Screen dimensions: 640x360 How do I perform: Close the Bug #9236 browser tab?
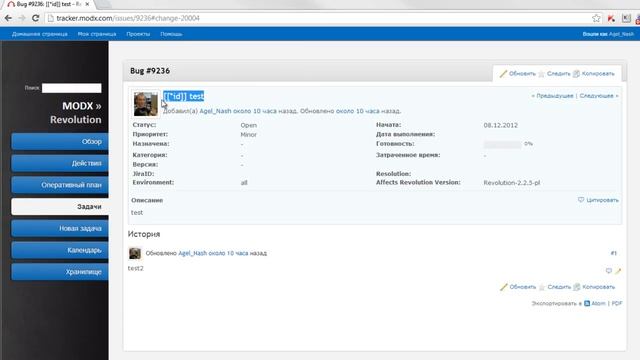tap(87, 4)
